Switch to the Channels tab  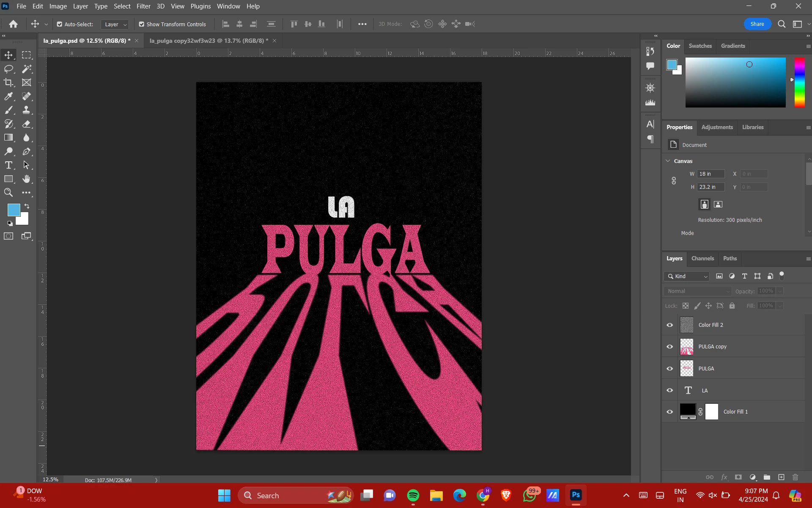coord(702,258)
